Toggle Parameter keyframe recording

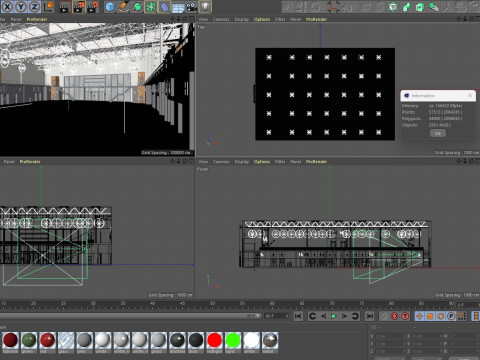(451, 316)
